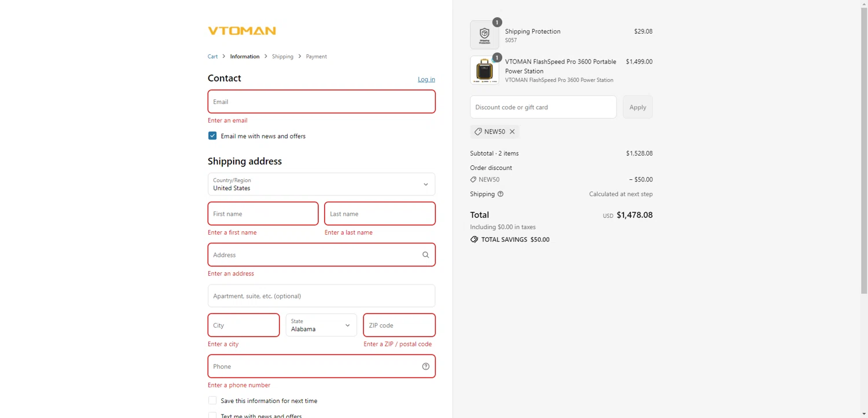This screenshot has height=418, width=868.
Task: Click the address search magnifier icon
Action: (426, 255)
